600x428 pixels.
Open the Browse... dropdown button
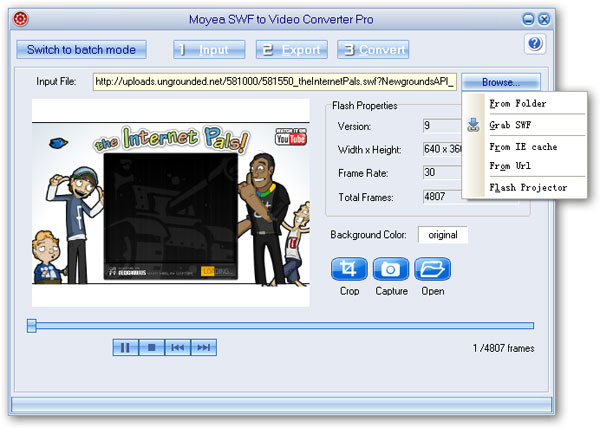point(501,82)
